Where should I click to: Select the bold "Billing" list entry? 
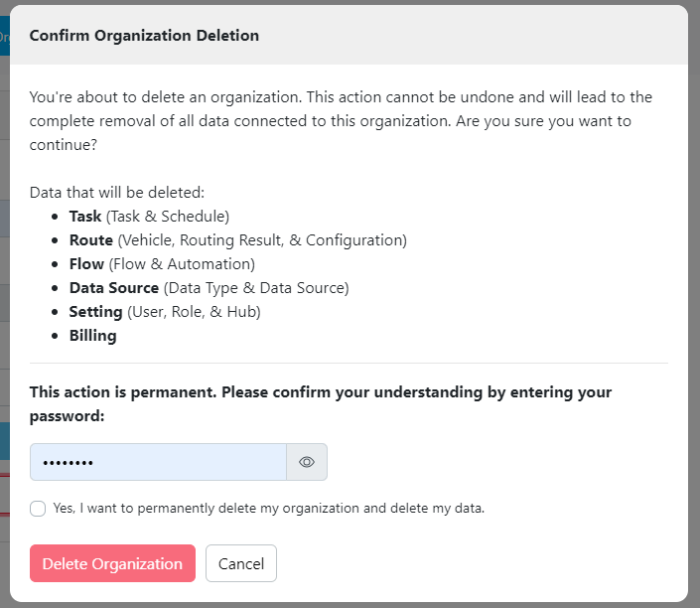pyautogui.click(x=92, y=336)
